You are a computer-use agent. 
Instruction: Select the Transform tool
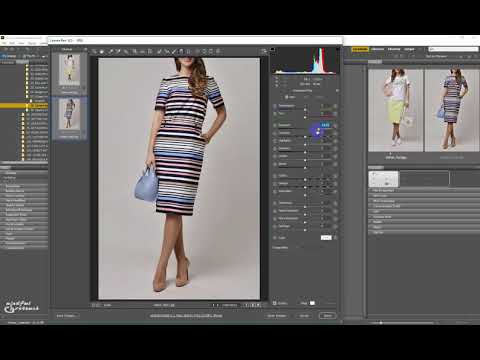pos(150,52)
